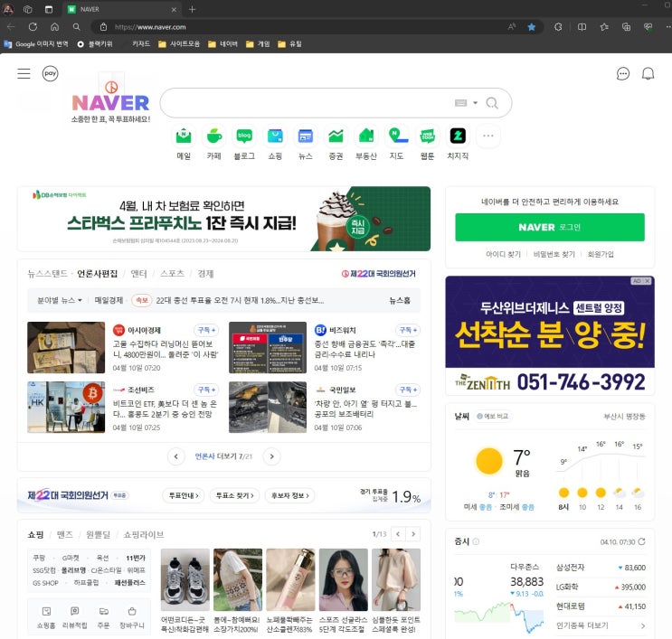Open the 뉴스홈 link
Screen dimensions: 672x639
click(x=400, y=300)
